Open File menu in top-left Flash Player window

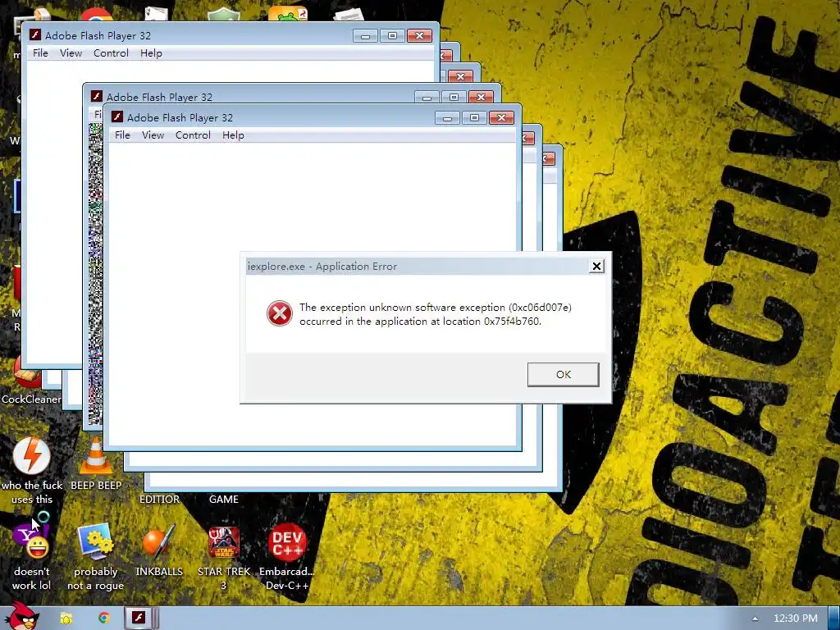click(40, 53)
